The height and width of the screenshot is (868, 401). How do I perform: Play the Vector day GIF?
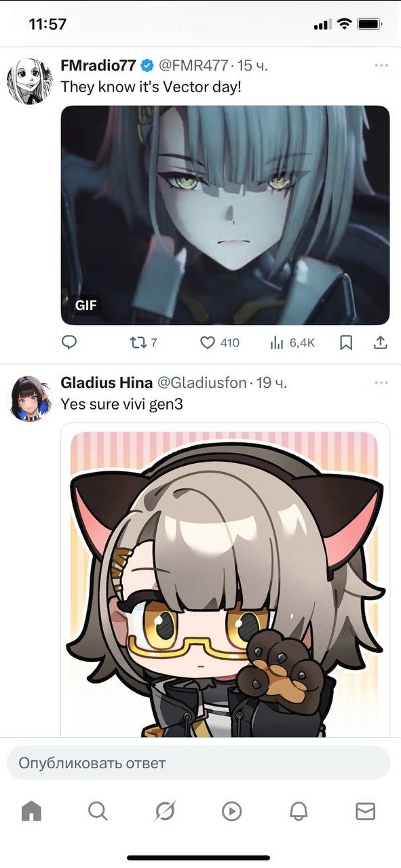225,215
